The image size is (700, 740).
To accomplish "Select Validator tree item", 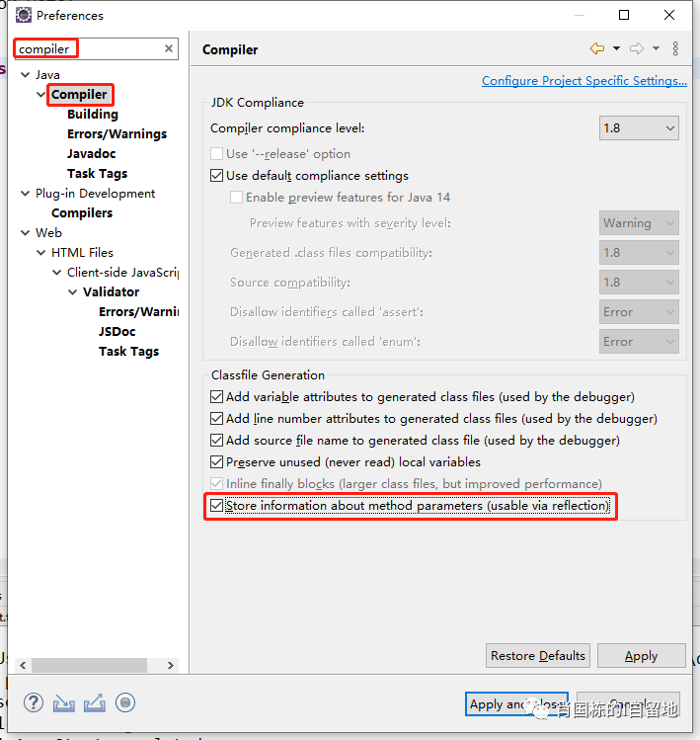I will tap(112, 292).
